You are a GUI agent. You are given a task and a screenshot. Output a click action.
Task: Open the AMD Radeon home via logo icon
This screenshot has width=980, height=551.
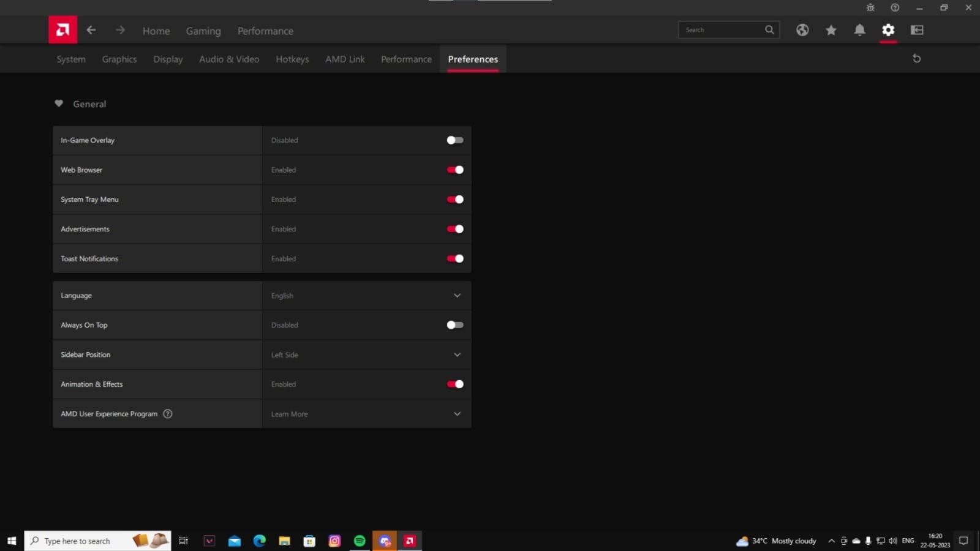(x=62, y=29)
